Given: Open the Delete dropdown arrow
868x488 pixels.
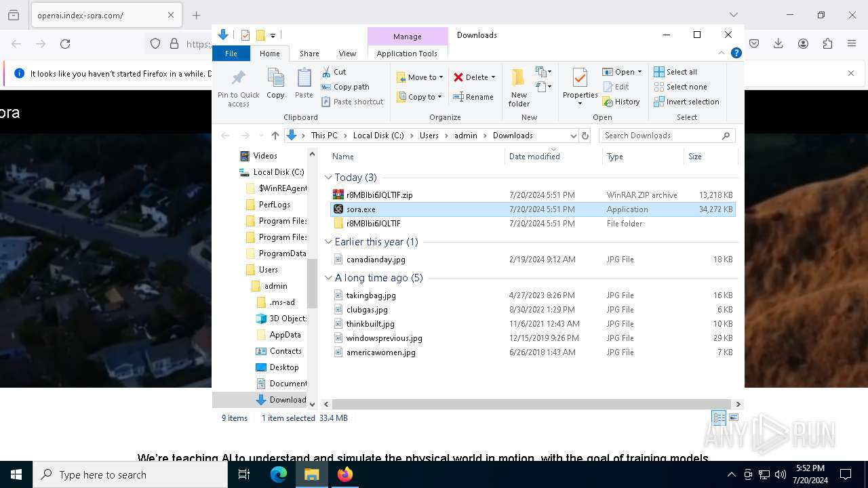Looking at the screenshot, I should 493,77.
